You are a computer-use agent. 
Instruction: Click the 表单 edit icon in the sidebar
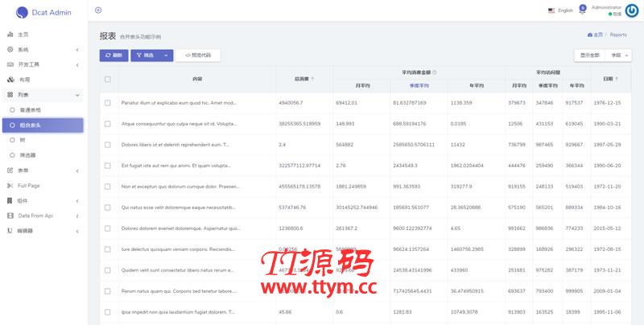coord(10,171)
